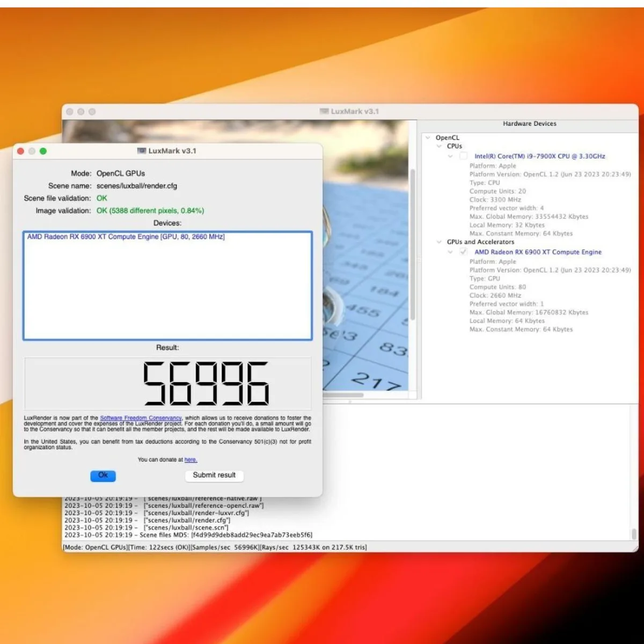Click the yellow minimize button of the result dialog
The width and height of the screenshot is (644, 644).
[x=32, y=151]
